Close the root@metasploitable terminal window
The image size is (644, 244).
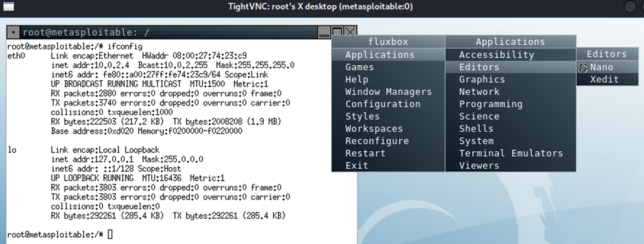point(350,32)
